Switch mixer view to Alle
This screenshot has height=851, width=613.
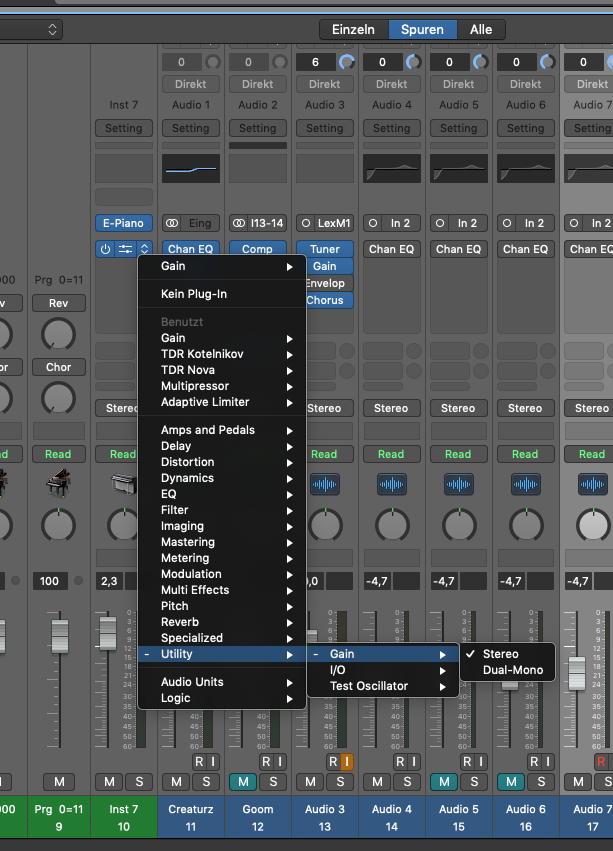click(481, 29)
